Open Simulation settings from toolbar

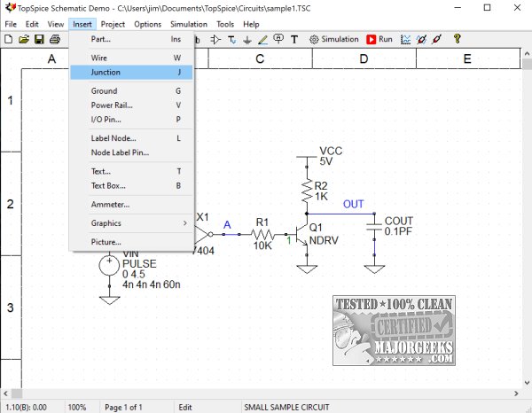[x=334, y=39]
